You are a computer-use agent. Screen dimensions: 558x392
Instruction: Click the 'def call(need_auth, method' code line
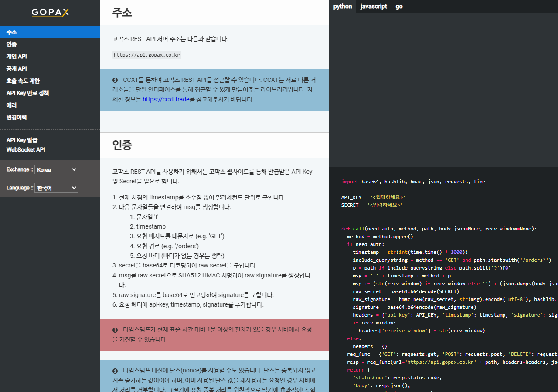[439, 229]
